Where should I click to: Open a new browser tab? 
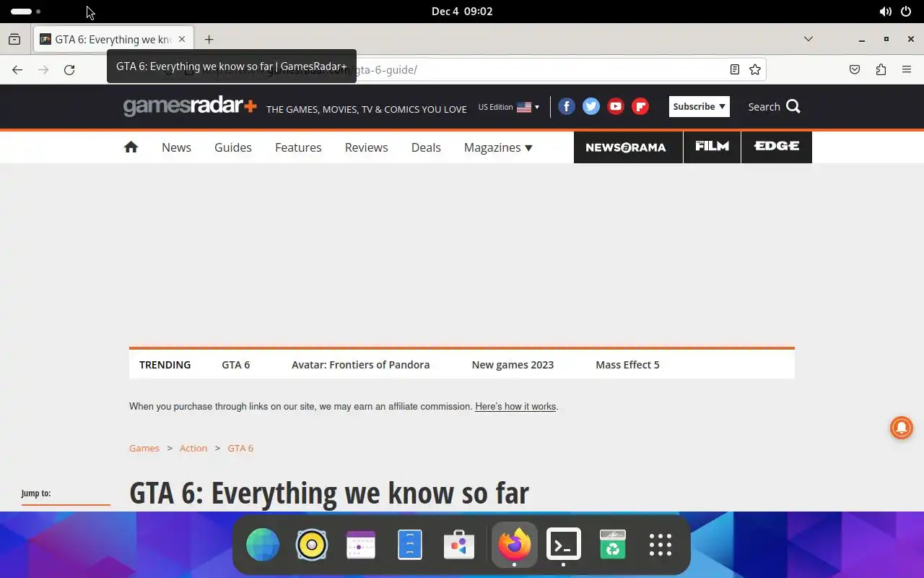point(209,39)
